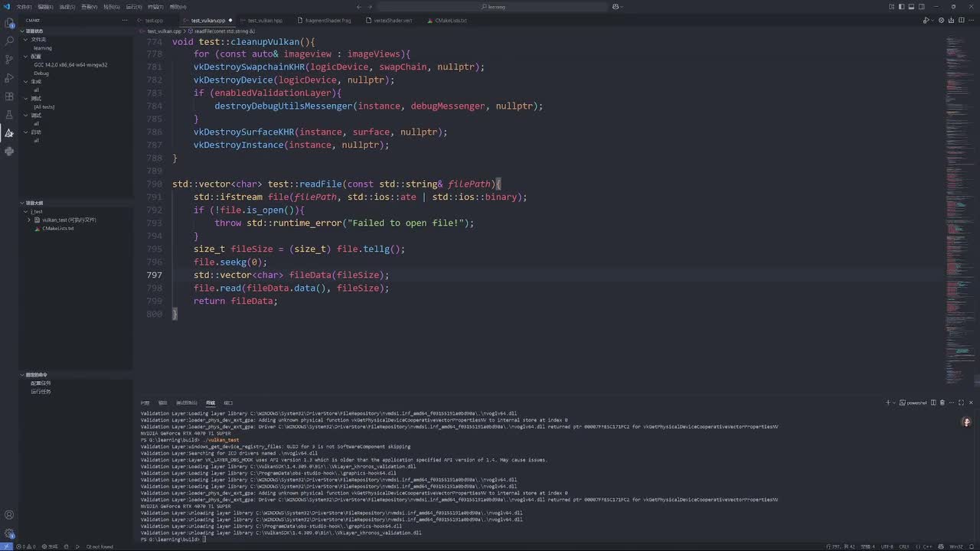Open CMake sidebar More Actions ellipsis
Image resolution: width=980 pixels, height=551 pixels.
[125, 20]
